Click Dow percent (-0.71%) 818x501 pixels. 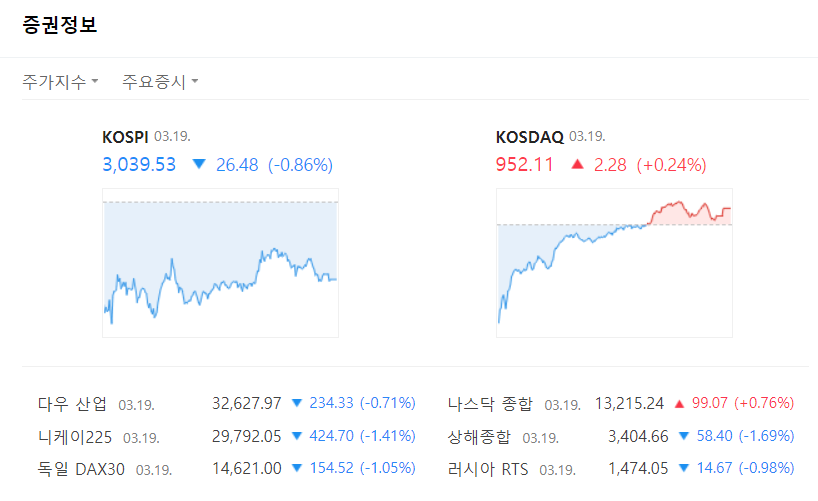388,403
